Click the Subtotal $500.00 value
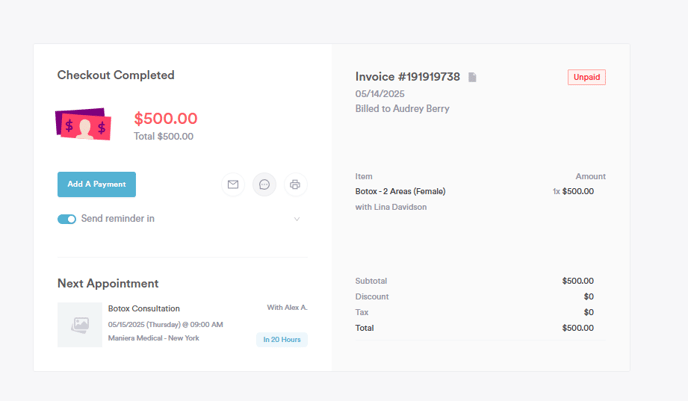This screenshot has width=688, height=401. click(x=578, y=281)
